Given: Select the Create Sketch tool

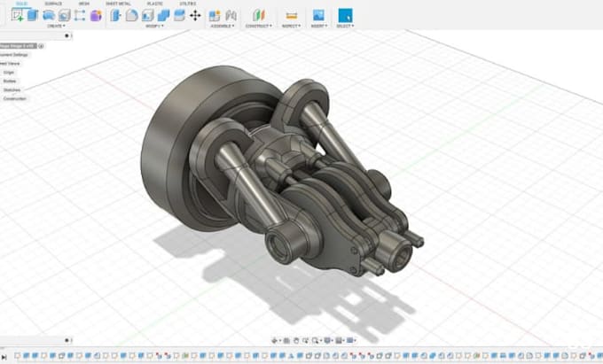Looking at the screenshot, I should pyautogui.click(x=17, y=15).
